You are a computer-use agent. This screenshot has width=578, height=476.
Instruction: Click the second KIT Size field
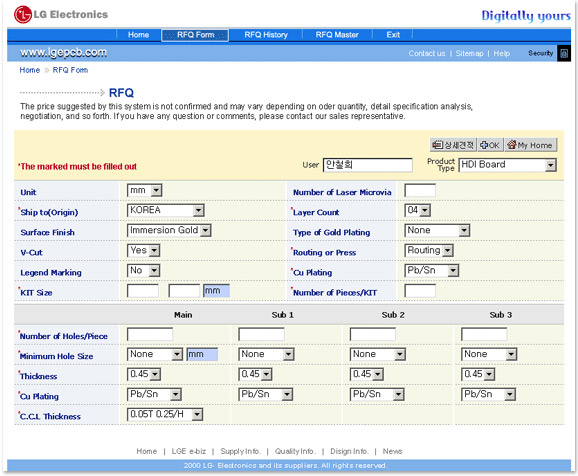pos(184,291)
